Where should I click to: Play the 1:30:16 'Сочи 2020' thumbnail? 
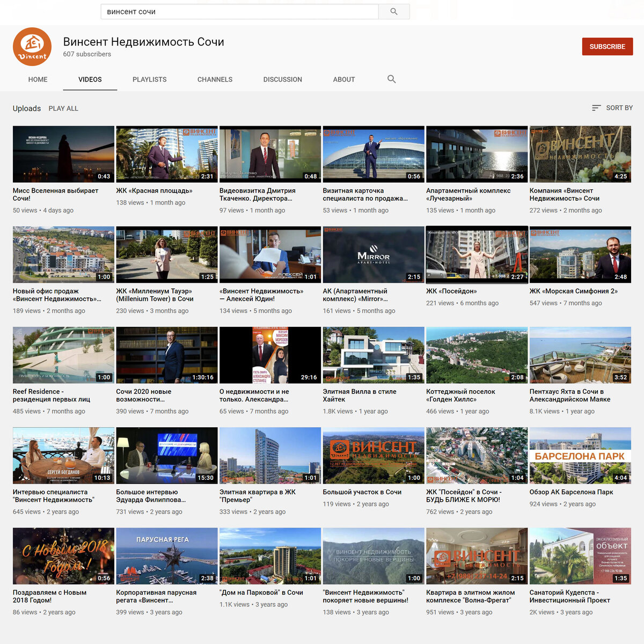tap(167, 355)
